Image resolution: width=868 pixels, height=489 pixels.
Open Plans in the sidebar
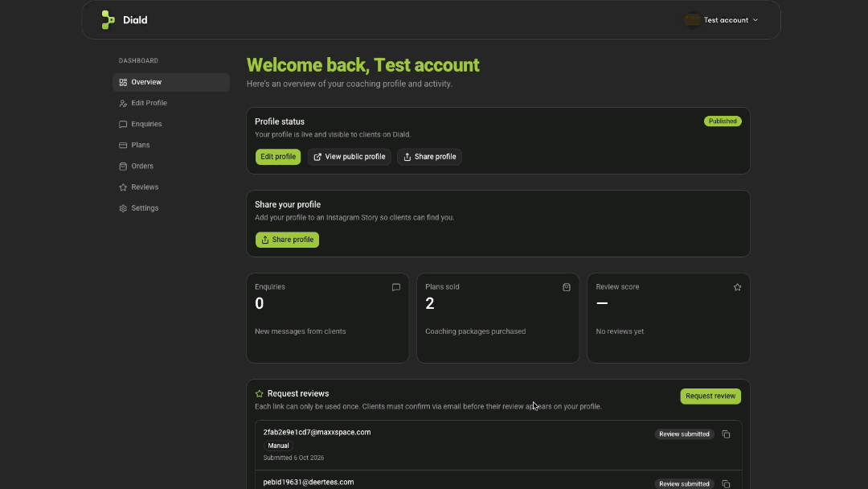(171, 145)
